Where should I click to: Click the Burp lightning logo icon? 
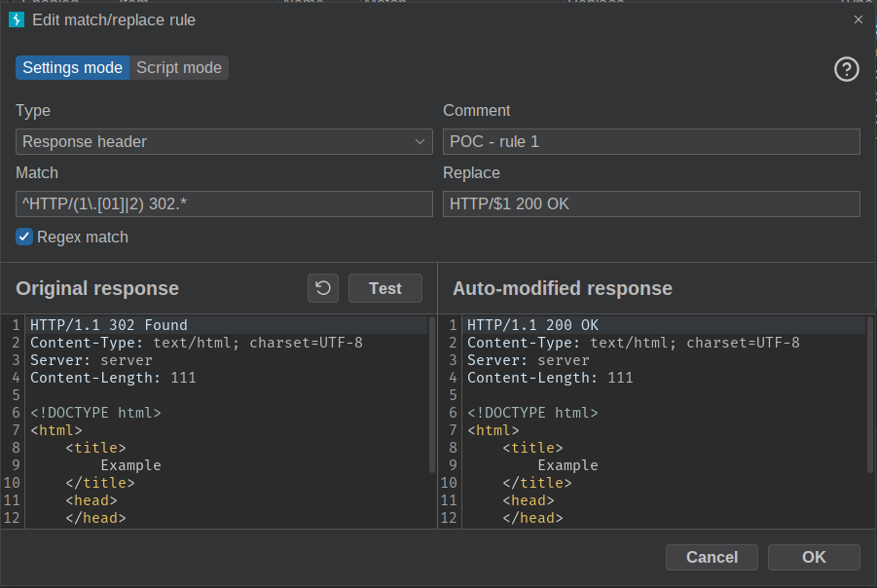point(17,18)
